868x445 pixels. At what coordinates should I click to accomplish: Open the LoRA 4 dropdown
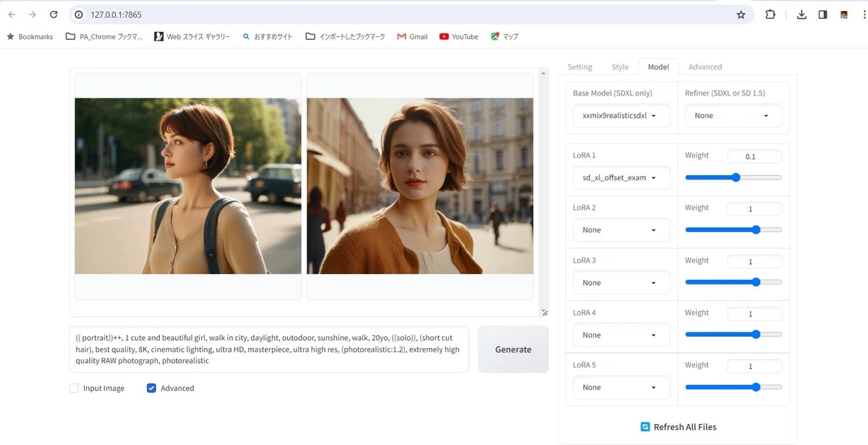pos(621,335)
